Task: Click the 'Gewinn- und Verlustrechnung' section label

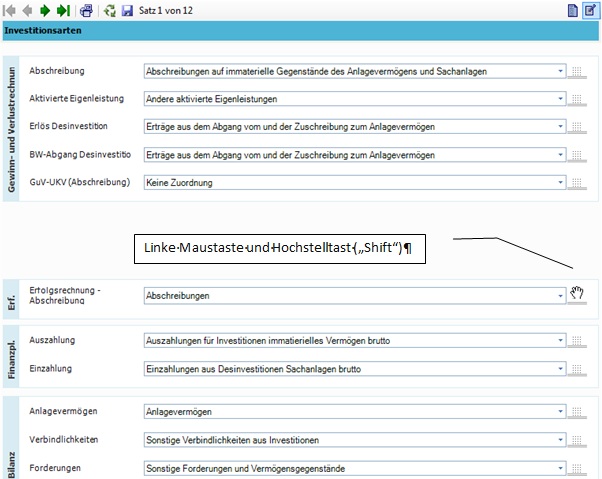Action: point(11,129)
